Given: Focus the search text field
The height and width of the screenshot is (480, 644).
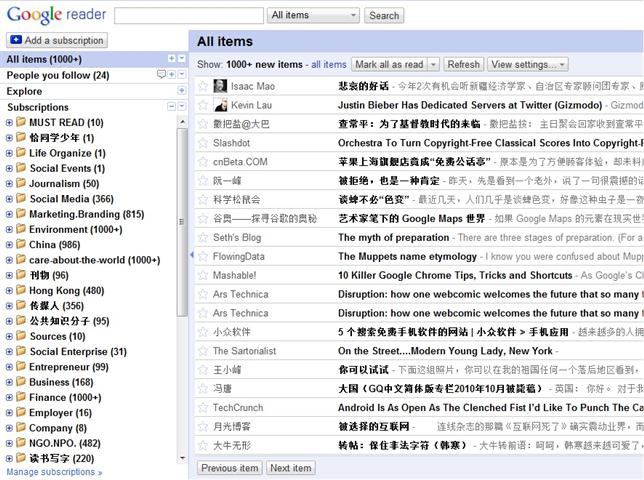Looking at the screenshot, I should tap(189, 16).
